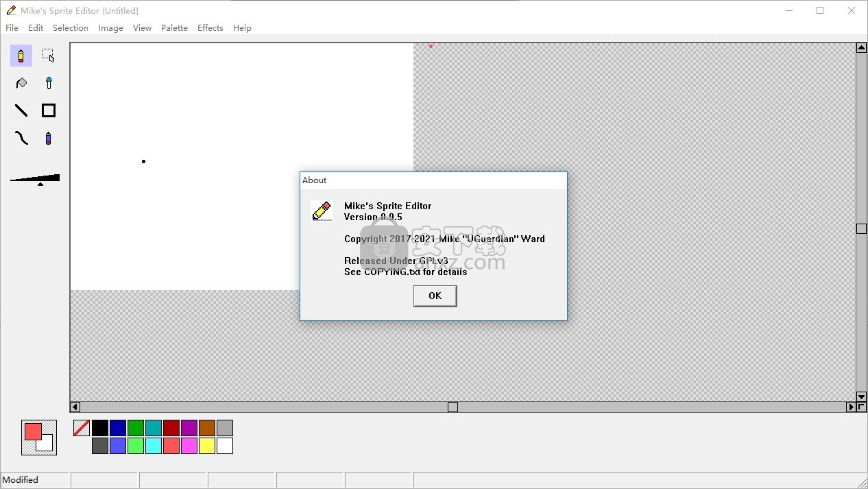Minimize the Sprite Editor window
868x489 pixels.
point(789,10)
